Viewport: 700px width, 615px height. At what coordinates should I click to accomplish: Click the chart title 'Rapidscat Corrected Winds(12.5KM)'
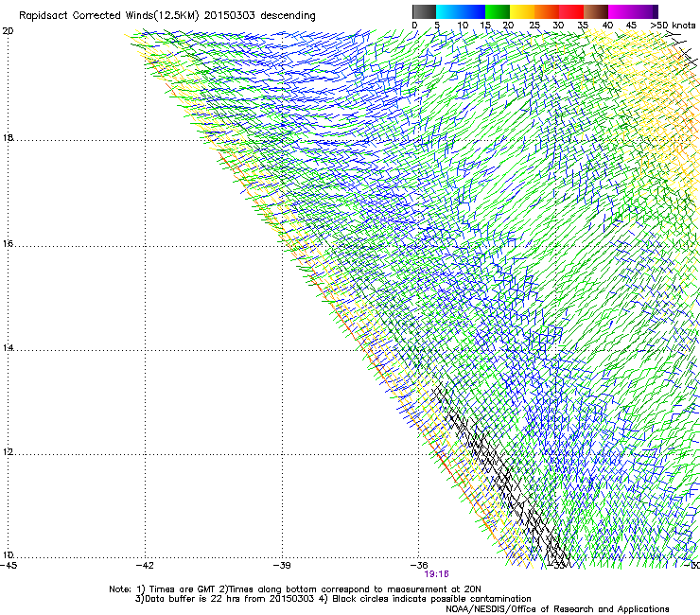(x=109, y=16)
